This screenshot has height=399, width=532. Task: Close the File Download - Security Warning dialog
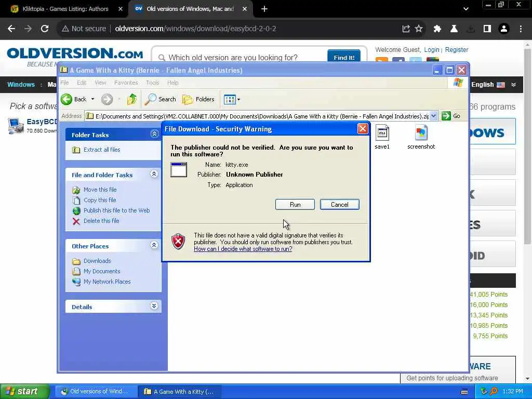tap(362, 129)
